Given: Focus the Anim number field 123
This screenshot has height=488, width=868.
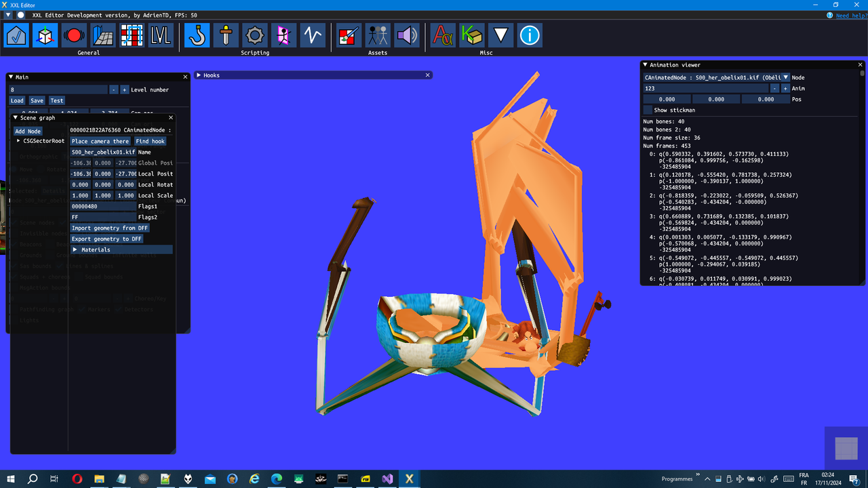Looking at the screenshot, I should [x=706, y=89].
